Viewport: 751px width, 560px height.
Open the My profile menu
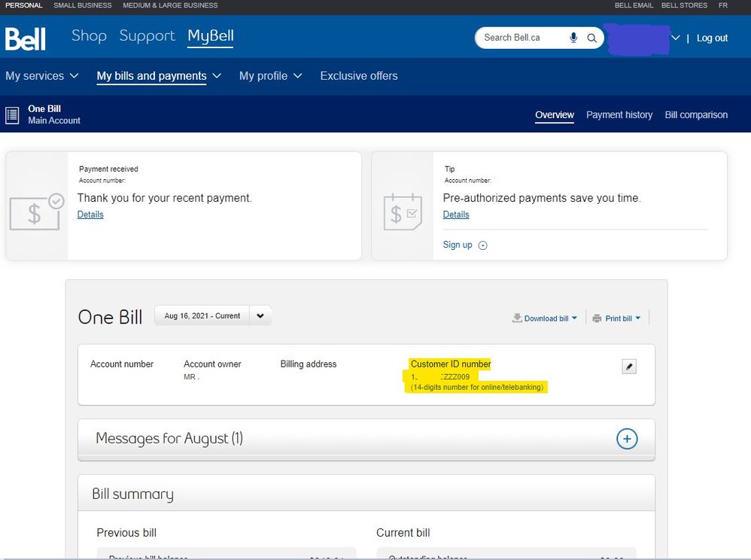click(270, 76)
